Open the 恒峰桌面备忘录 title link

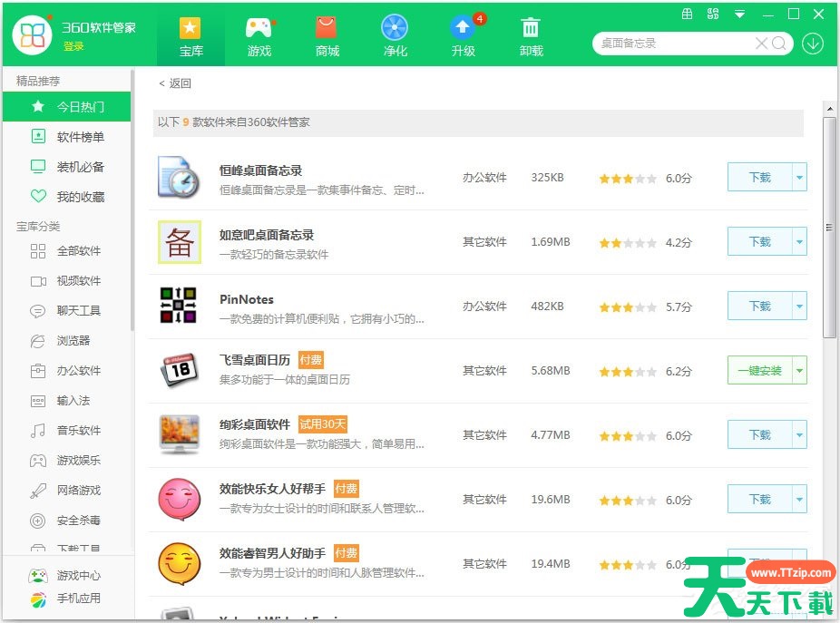261,170
